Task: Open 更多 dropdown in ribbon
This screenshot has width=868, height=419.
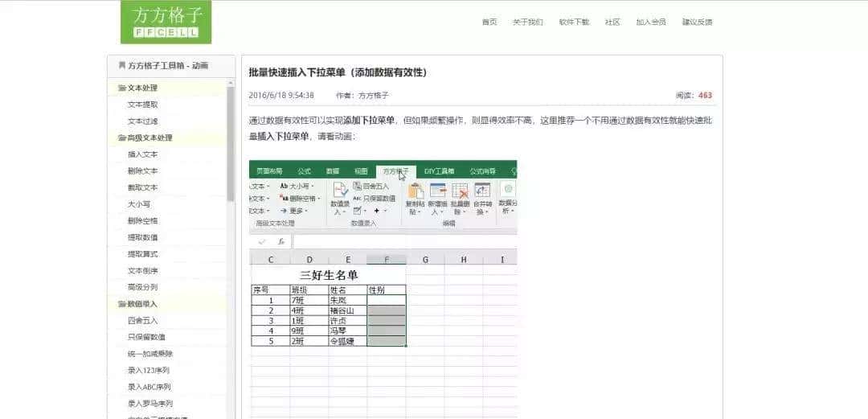Action: [x=293, y=212]
